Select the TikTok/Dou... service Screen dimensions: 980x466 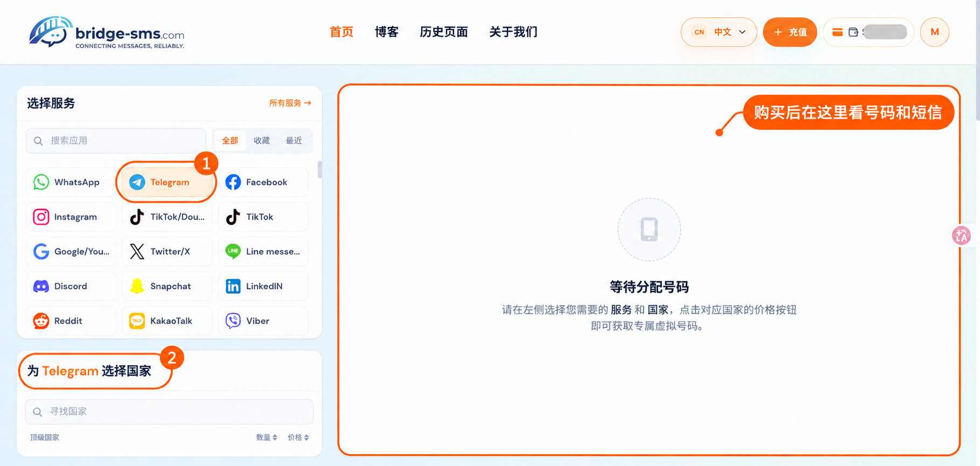167,217
